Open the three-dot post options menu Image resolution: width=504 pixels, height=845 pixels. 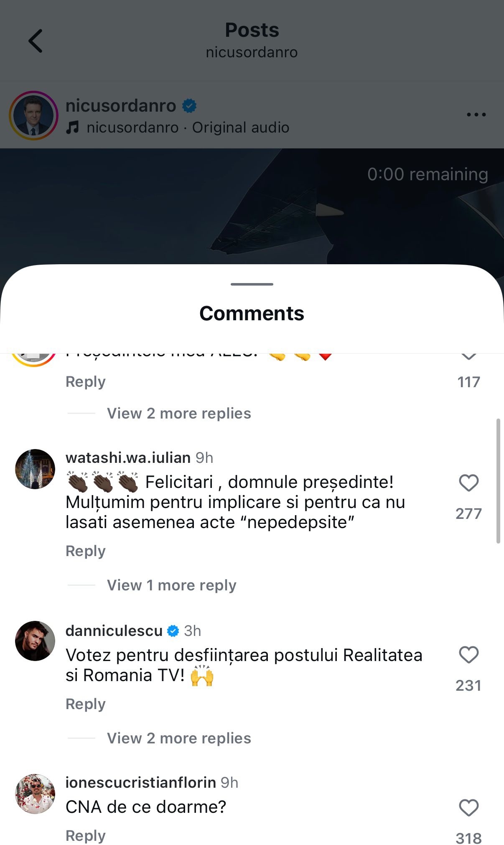[476, 115]
